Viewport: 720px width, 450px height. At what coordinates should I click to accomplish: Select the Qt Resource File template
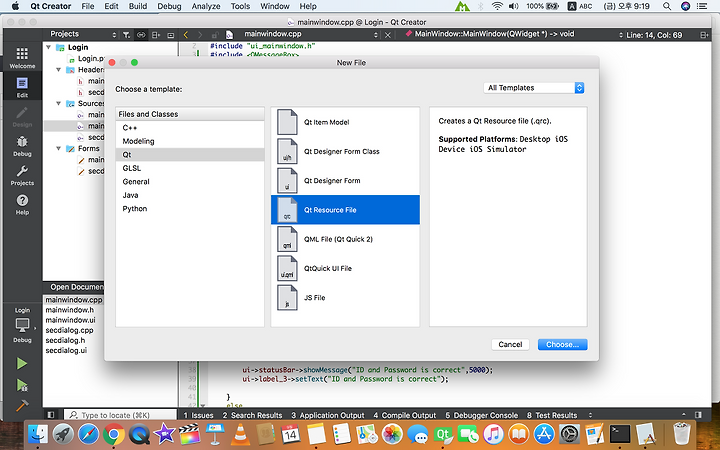tap(345, 210)
